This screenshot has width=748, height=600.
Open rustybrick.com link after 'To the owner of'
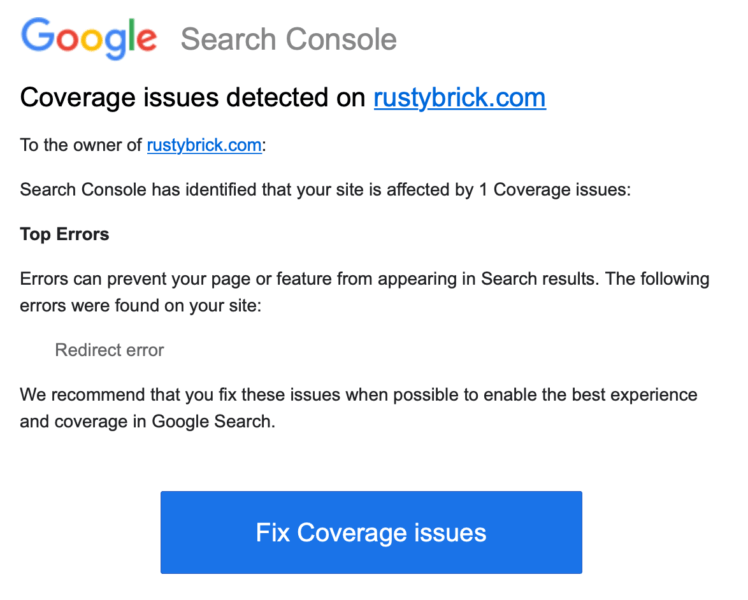pyautogui.click(x=204, y=145)
